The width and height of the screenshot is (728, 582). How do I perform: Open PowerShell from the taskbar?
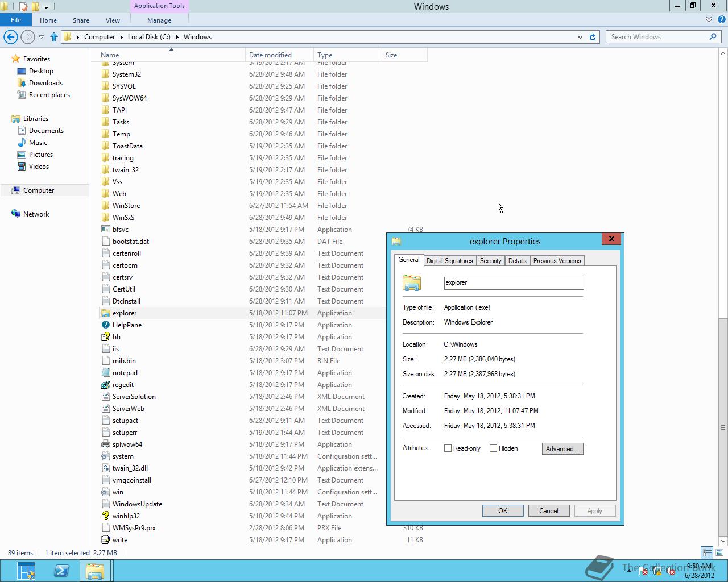tap(61, 571)
